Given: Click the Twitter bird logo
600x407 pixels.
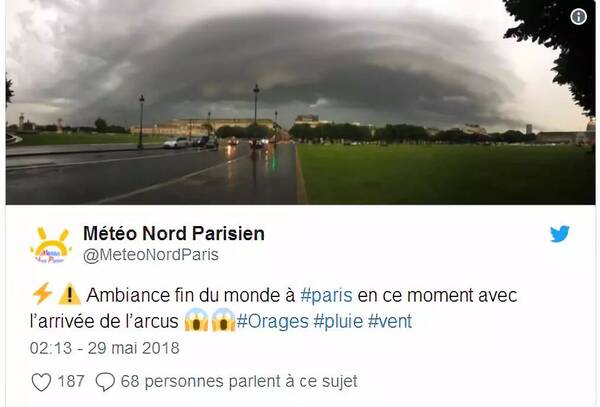Looking at the screenshot, I should coord(560,234).
